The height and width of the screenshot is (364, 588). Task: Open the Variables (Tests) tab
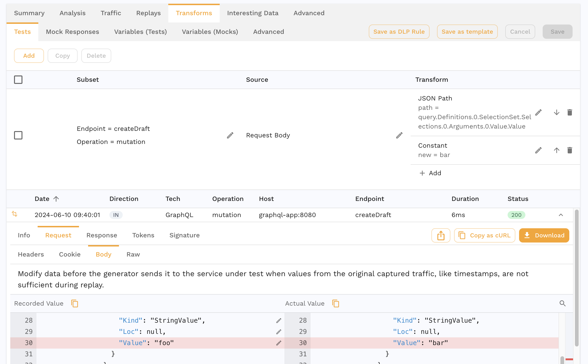140,32
